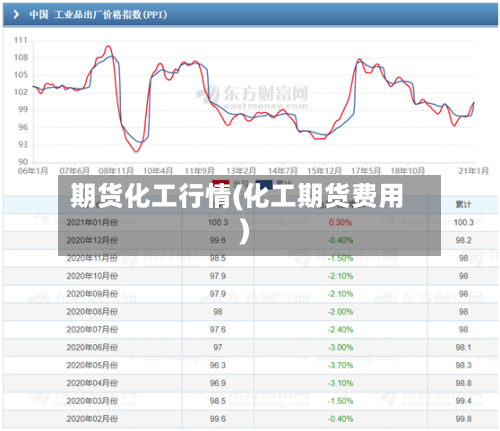Image resolution: width=500 pixels, height=431 pixels.
Task: Click the 15年12月 label on the x-axis
Action: click(x=324, y=171)
